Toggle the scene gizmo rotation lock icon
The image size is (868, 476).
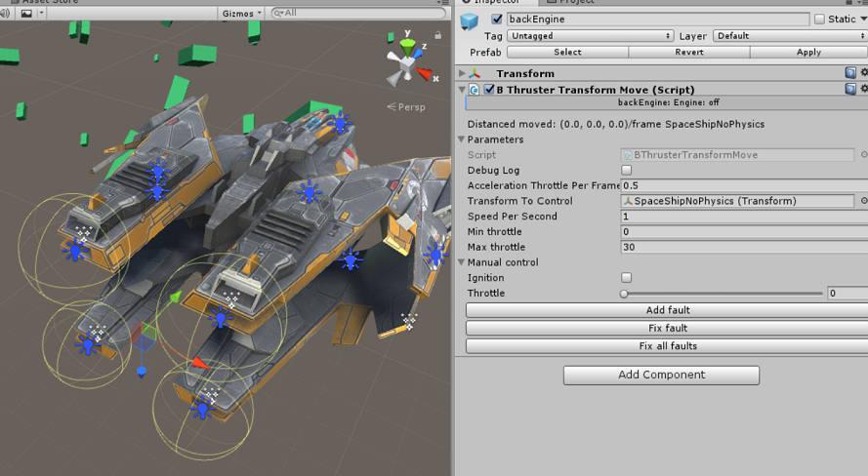437,35
